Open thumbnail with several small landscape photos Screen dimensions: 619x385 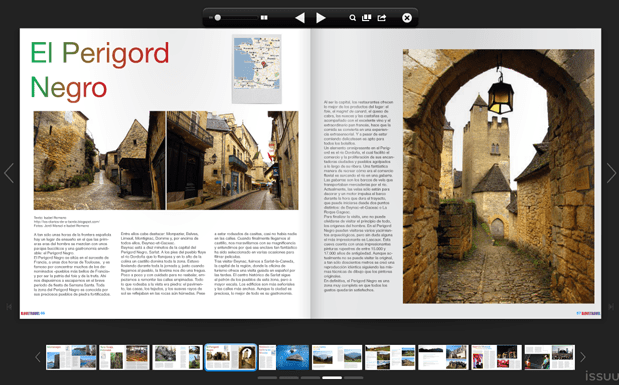click(390, 357)
